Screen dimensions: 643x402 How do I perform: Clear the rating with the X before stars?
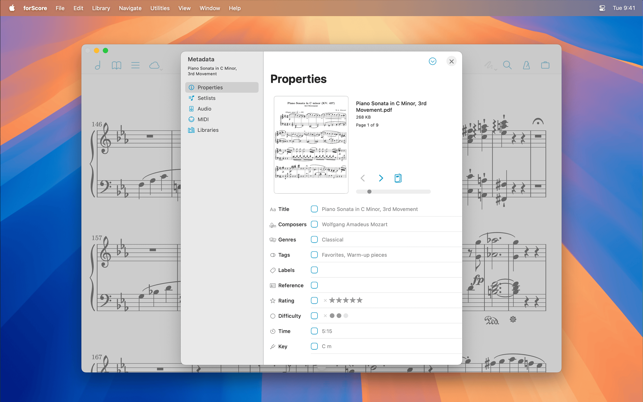pyautogui.click(x=325, y=301)
